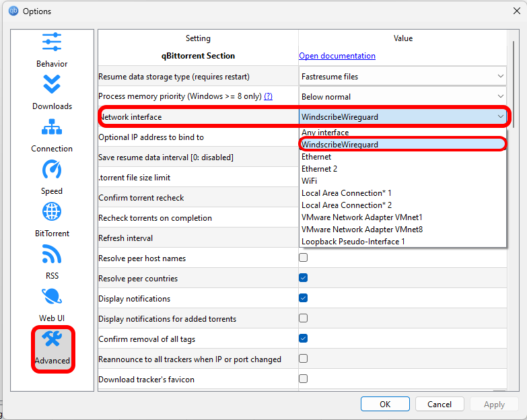The width and height of the screenshot is (527, 420).
Task: Uncheck the Display notifications checkbox
Action: tap(303, 298)
